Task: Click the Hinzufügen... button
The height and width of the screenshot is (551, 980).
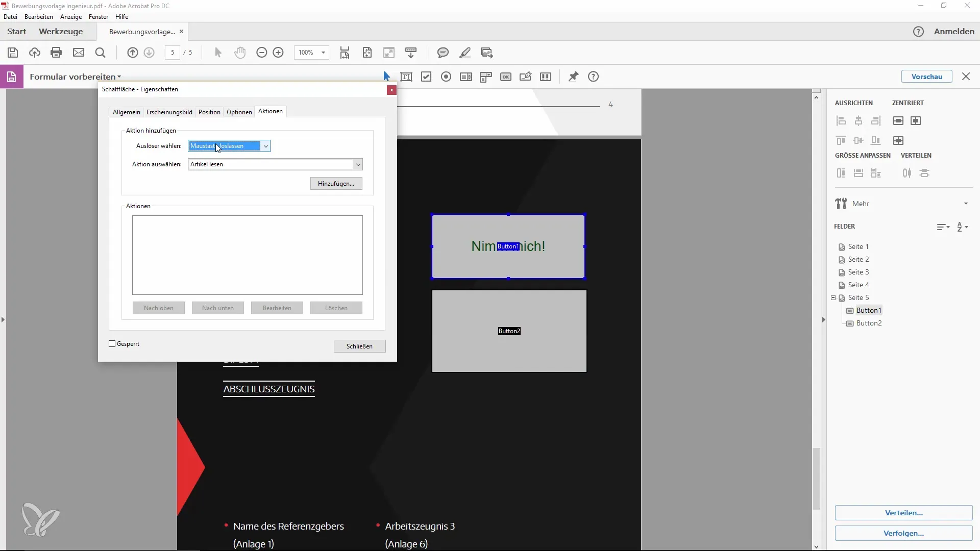Action: pos(336,184)
